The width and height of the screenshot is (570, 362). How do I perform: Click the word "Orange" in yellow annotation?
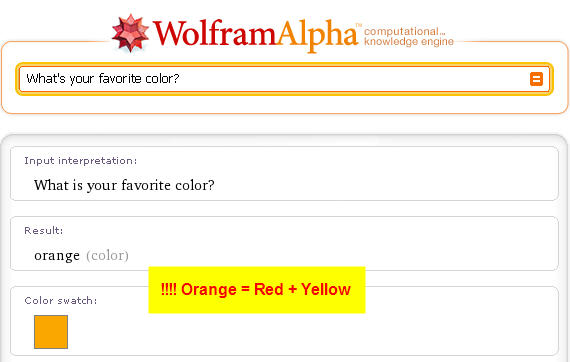tap(209, 290)
